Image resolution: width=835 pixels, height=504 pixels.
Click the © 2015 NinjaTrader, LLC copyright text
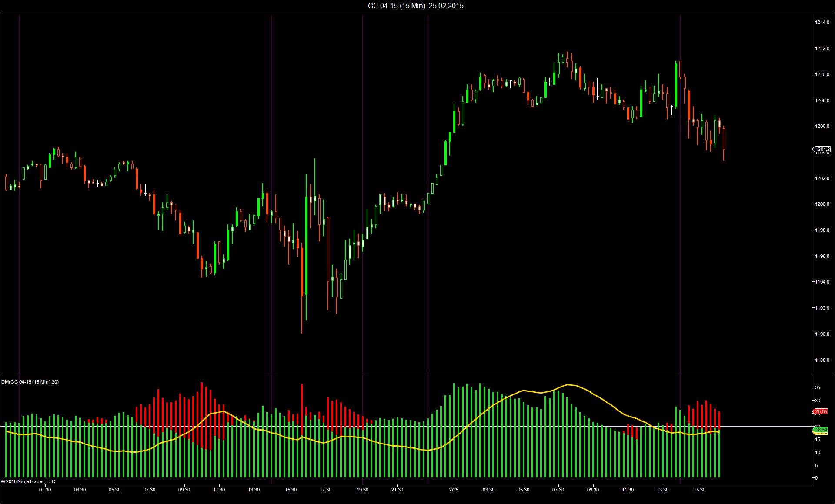click(x=28, y=481)
